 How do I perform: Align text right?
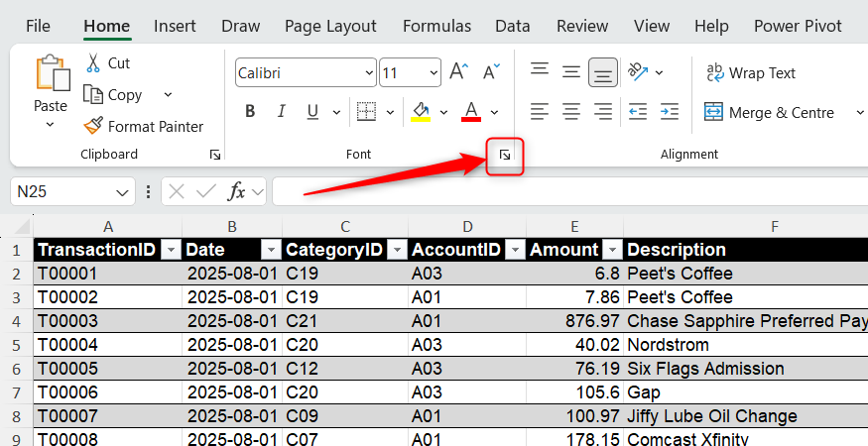pyautogui.click(x=603, y=112)
